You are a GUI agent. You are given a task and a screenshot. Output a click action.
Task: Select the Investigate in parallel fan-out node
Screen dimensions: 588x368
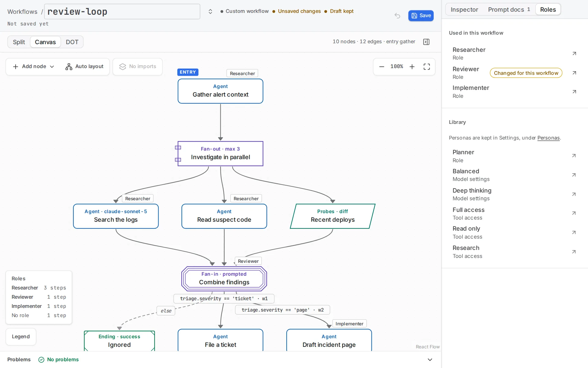[221, 154]
